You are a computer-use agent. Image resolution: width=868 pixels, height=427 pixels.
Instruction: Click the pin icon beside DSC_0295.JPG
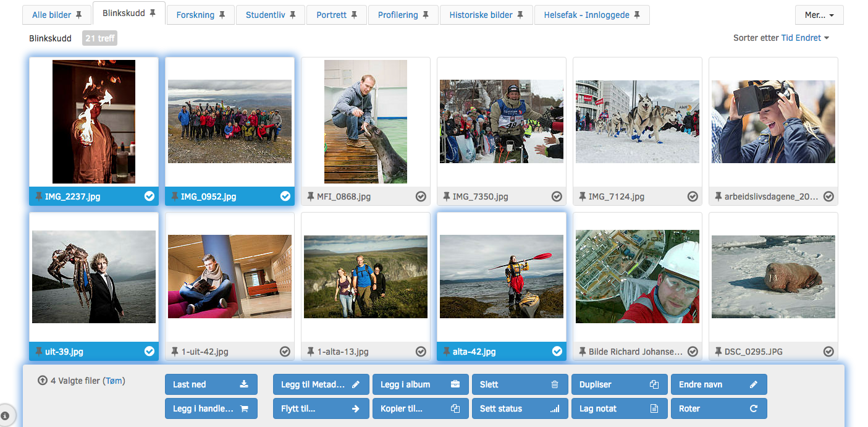[x=718, y=352]
